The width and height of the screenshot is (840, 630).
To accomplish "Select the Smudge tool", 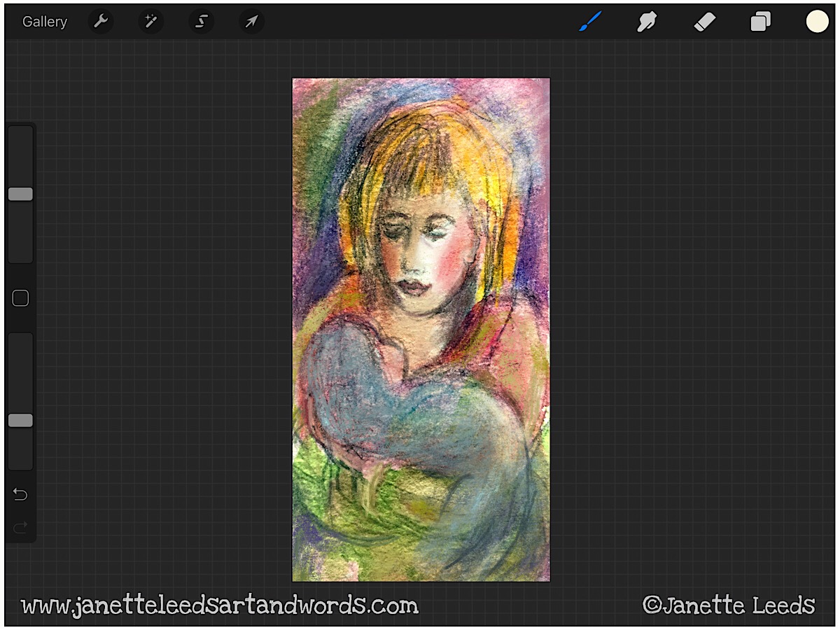I will pos(646,22).
